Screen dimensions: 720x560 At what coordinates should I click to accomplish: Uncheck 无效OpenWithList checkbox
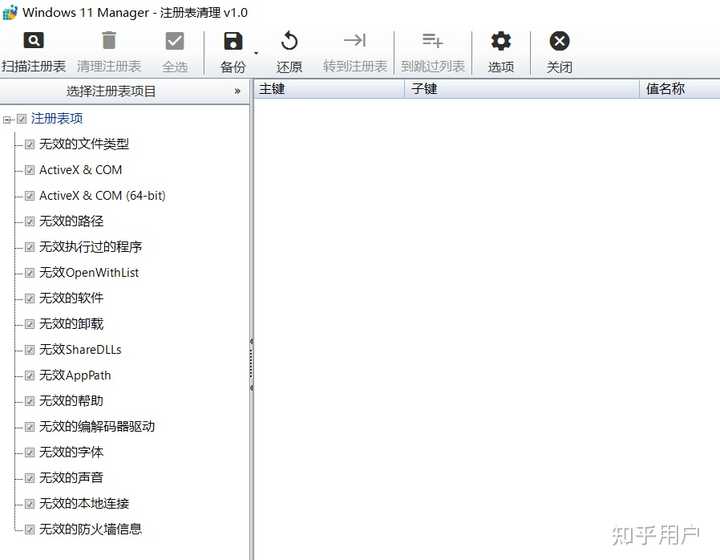(29, 273)
